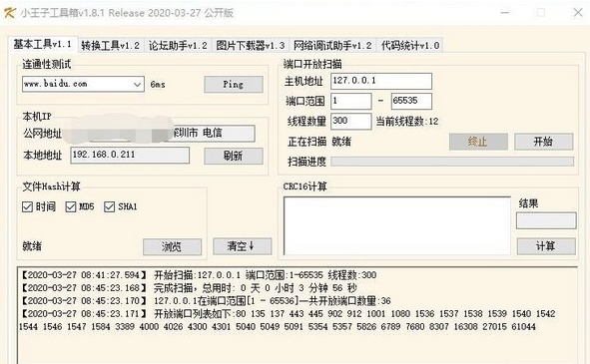
Task: Click the 主机地址 field with 127.0.0.1
Action: click(x=381, y=81)
